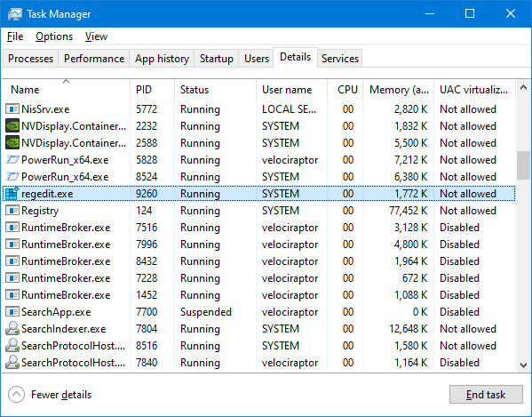Screen dimensions: 532x417
Task: Click memory value 0 K
Action: click(x=420, y=312)
